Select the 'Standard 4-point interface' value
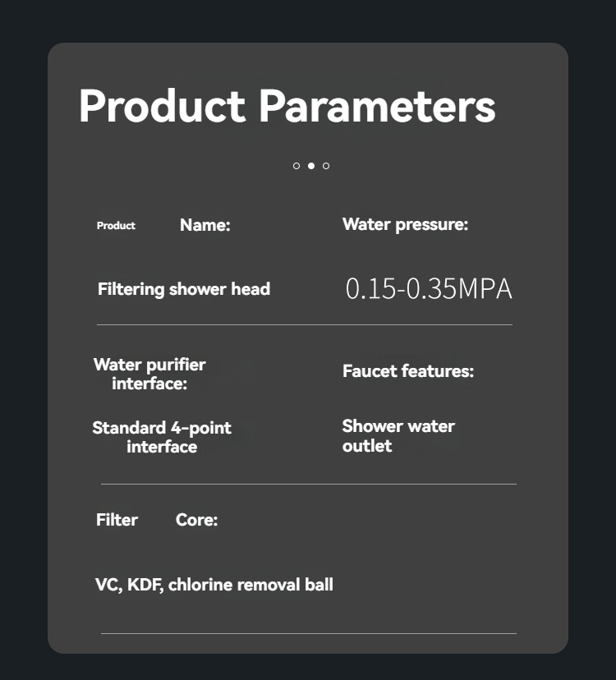The height and width of the screenshot is (680, 616). [162, 438]
